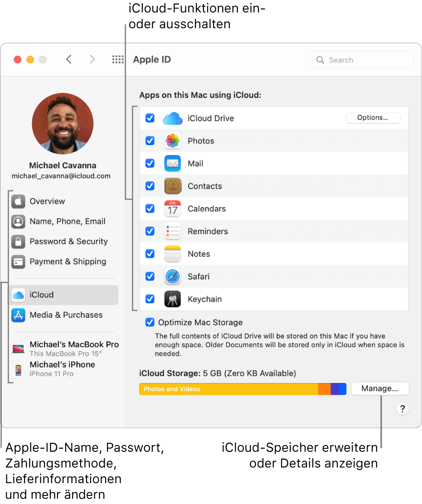Image resolution: width=422 pixels, height=504 pixels.
Task: Open help with the question mark button
Action: 403,409
